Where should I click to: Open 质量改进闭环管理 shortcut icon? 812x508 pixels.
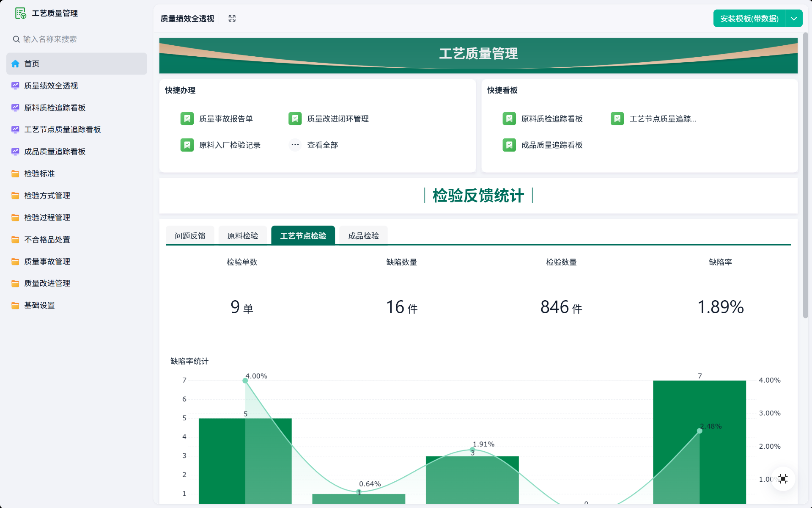[295, 119]
